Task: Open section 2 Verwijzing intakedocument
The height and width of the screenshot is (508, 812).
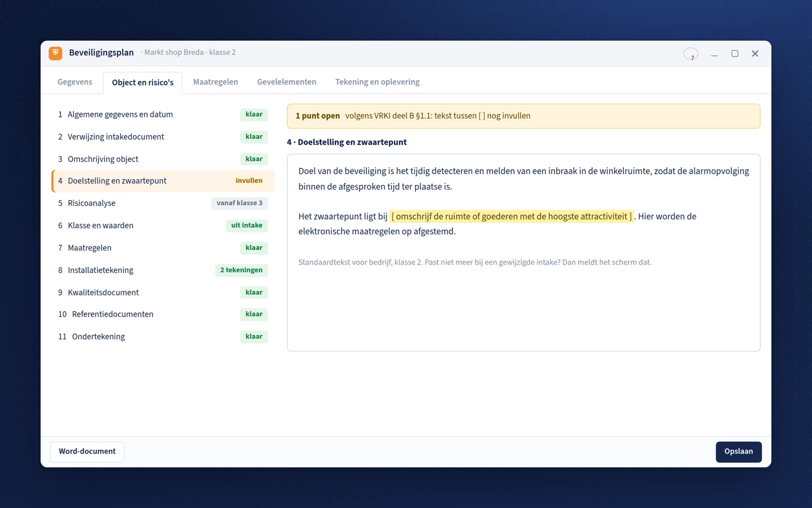Action: (163, 137)
